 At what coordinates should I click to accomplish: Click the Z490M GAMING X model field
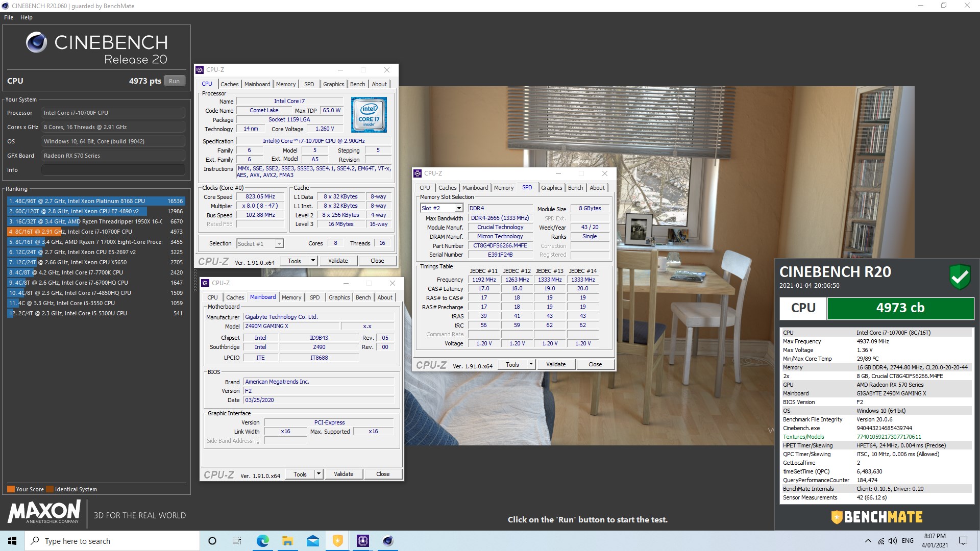[291, 326]
